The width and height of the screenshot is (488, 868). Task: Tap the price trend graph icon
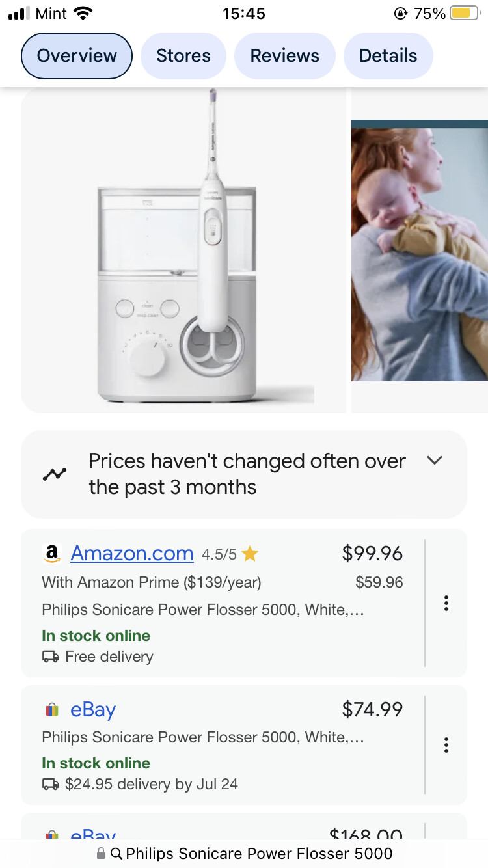click(55, 474)
